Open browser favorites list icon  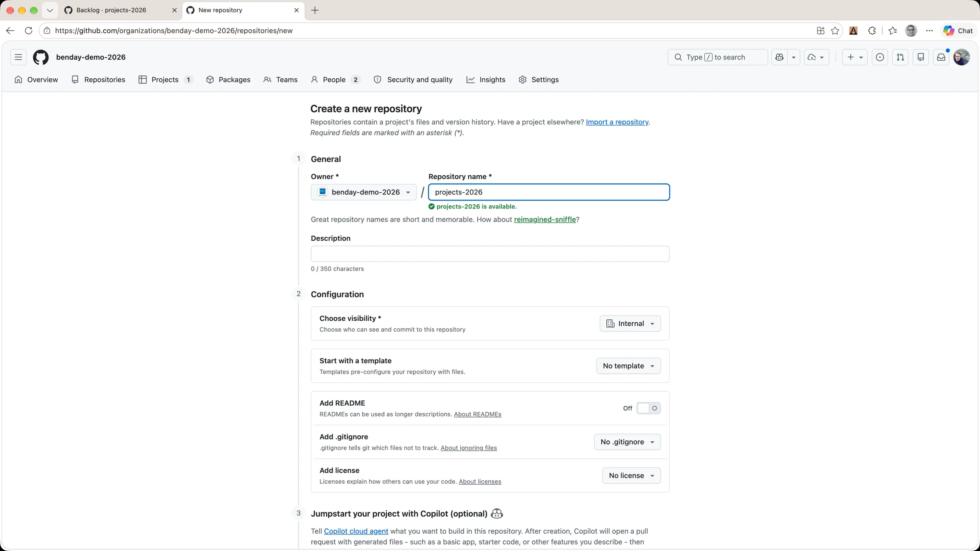pos(893,31)
